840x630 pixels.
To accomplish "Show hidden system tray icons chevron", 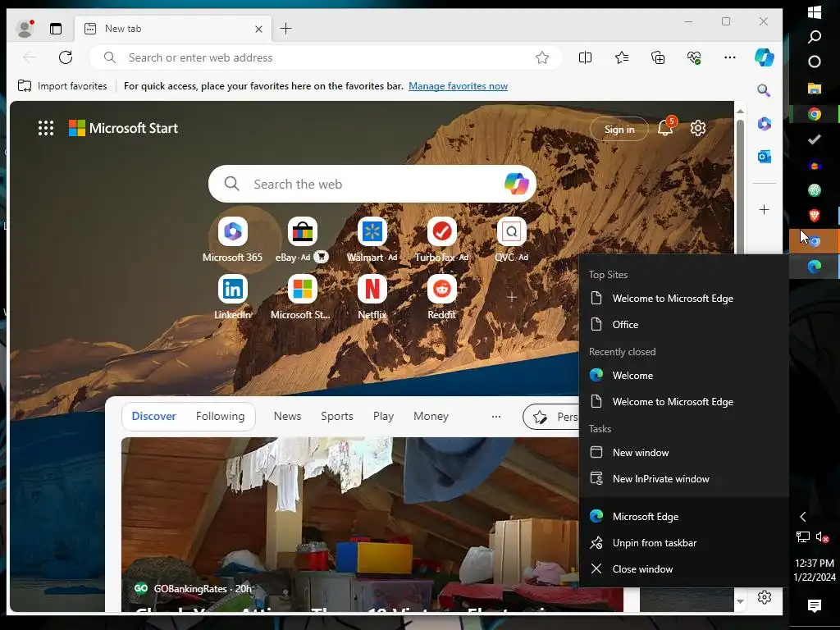I will pos(802,517).
